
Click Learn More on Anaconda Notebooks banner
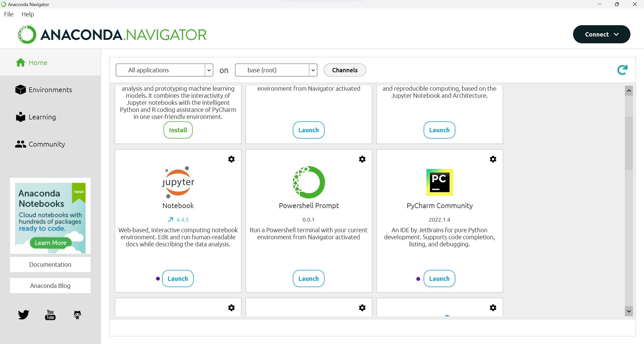coord(51,243)
